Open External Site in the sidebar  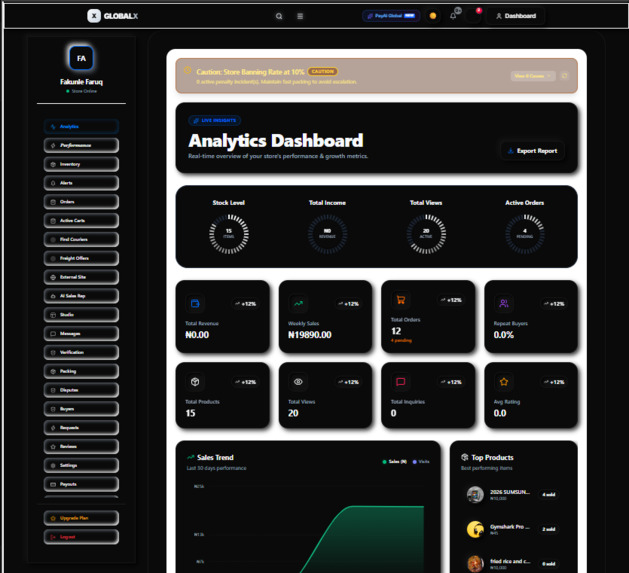[x=81, y=277]
